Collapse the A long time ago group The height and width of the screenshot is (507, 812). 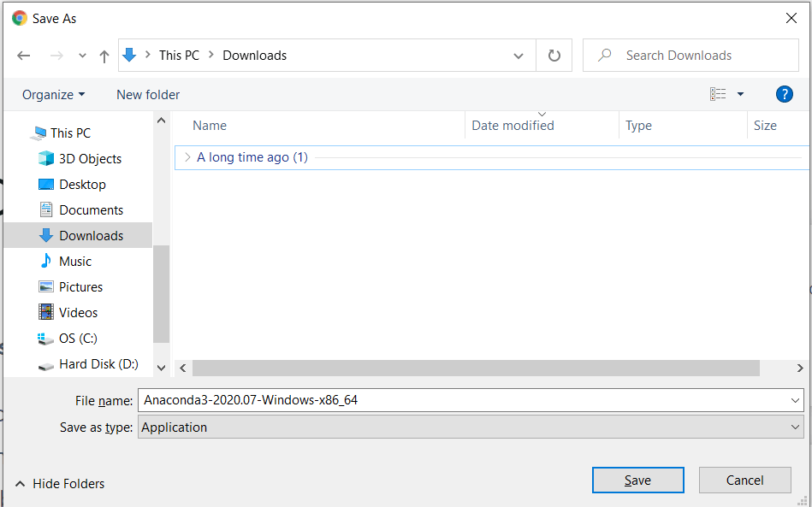pyautogui.click(x=187, y=157)
